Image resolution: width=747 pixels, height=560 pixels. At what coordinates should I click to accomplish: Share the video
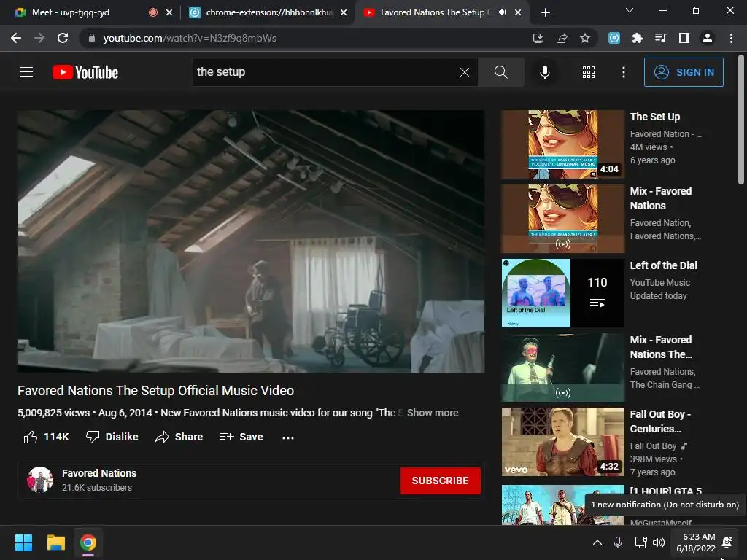point(179,437)
